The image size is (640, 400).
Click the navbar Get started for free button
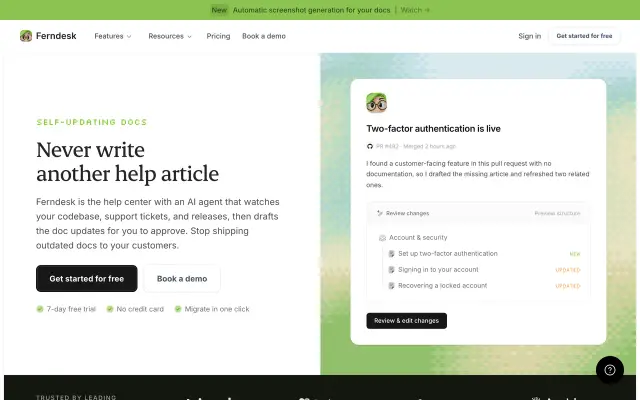(x=584, y=36)
